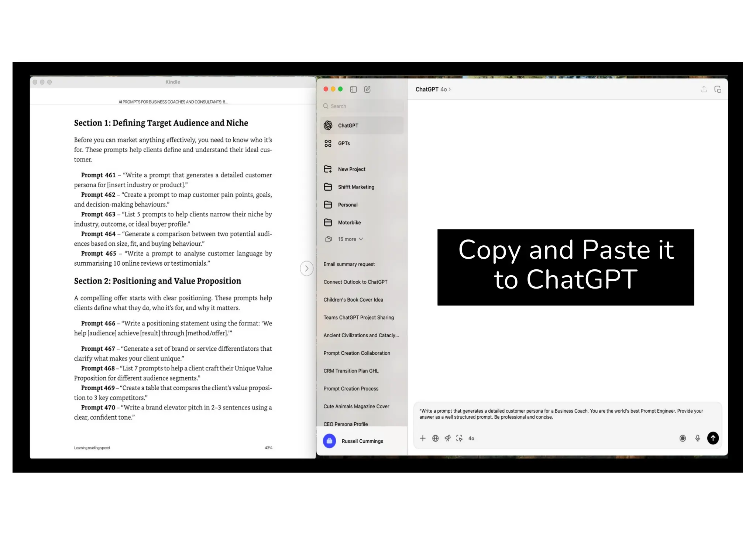Click the Section 2 heading in Kindle
Viewport: 756px width, 535px height.
point(158,281)
